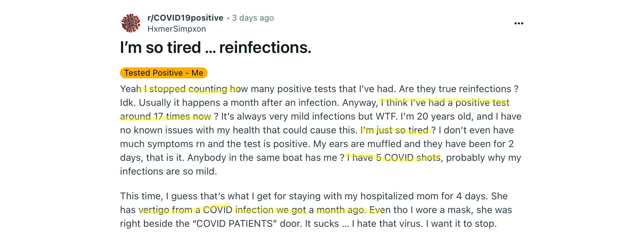Select the "Tested Positive - Me" flair
644x233 pixels.
tap(164, 73)
